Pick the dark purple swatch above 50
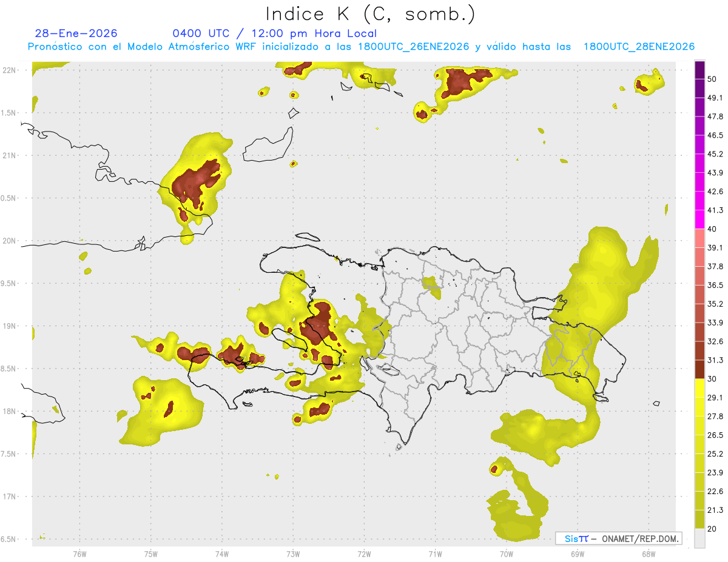 coord(699,70)
